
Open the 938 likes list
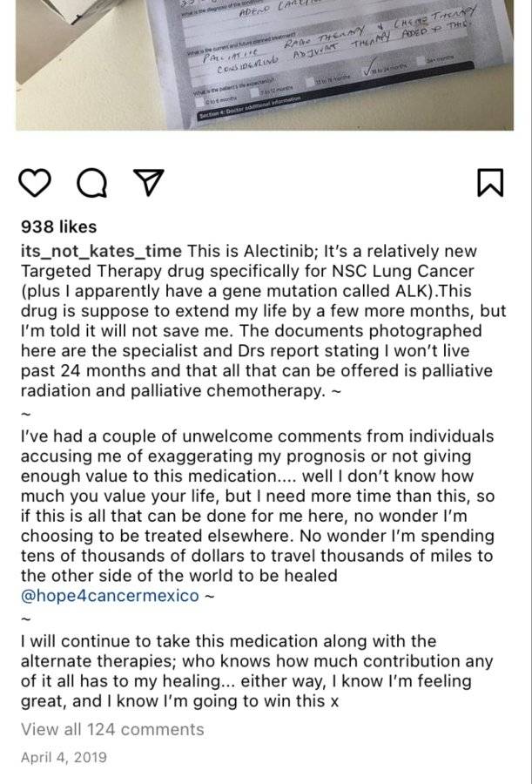[x=58, y=226]
